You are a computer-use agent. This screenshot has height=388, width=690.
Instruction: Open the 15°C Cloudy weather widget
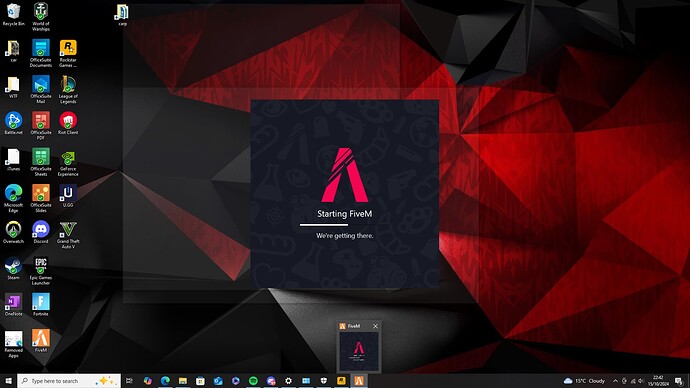[584, 381]
